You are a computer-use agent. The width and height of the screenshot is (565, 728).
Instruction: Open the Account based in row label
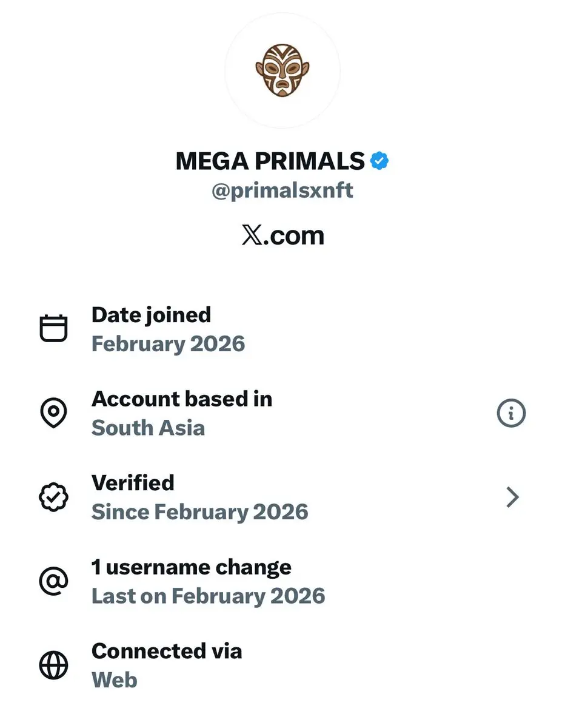click(x=181, y=399)
